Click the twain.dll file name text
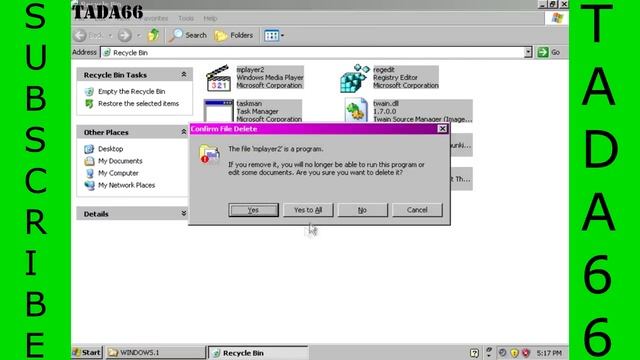This screenshot has width=640, height=360. click(x=386, y=103)
